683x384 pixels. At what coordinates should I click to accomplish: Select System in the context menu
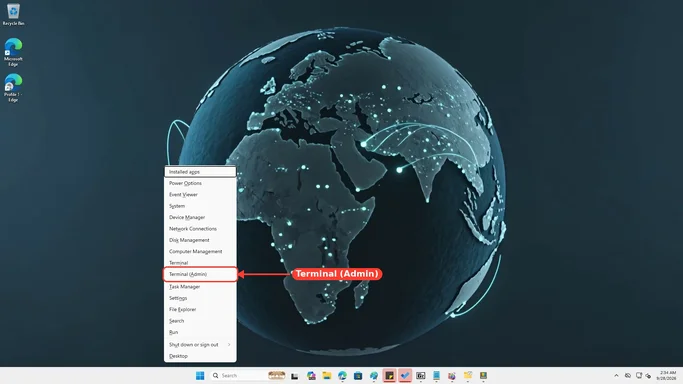point(200,206)
